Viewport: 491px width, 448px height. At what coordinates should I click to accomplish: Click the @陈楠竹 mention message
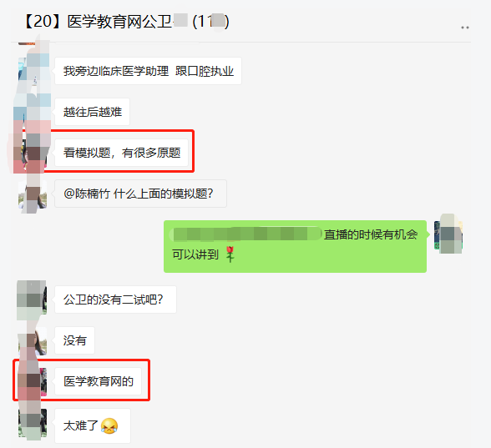140,194
